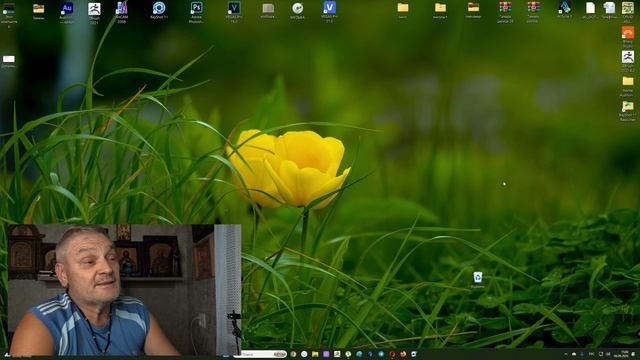Select the white file icon below the corner shortcut
640x360 pixels.
pos(9,59)
